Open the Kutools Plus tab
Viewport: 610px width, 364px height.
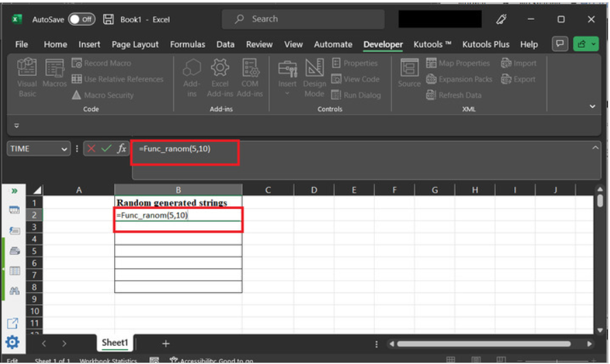coord(486,44)
